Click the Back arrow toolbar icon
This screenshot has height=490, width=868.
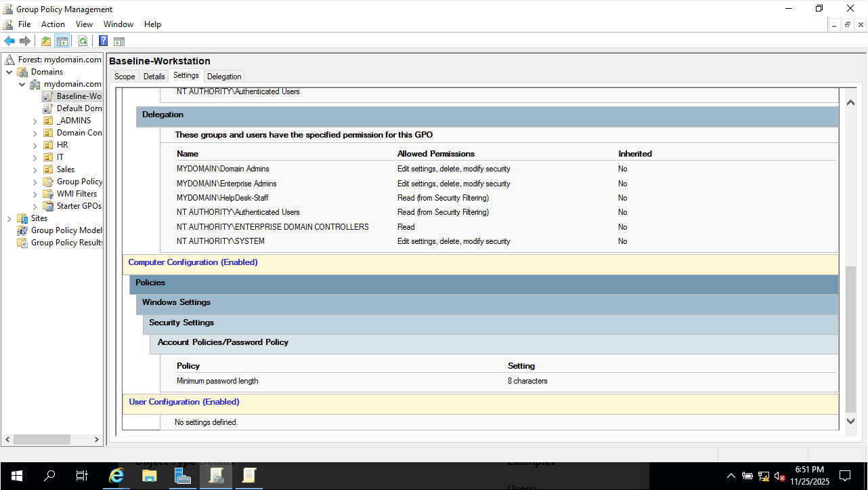[9, 41]
